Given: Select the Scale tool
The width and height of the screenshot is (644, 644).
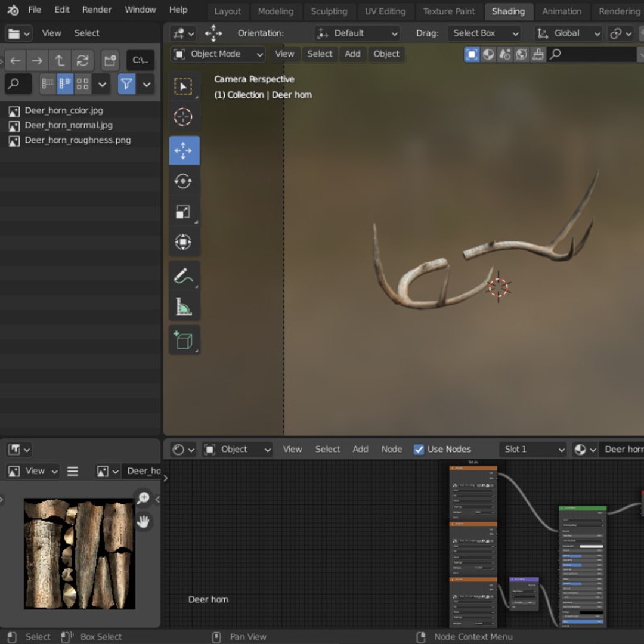Looking at the screenshot, I should tap(183, 212).
